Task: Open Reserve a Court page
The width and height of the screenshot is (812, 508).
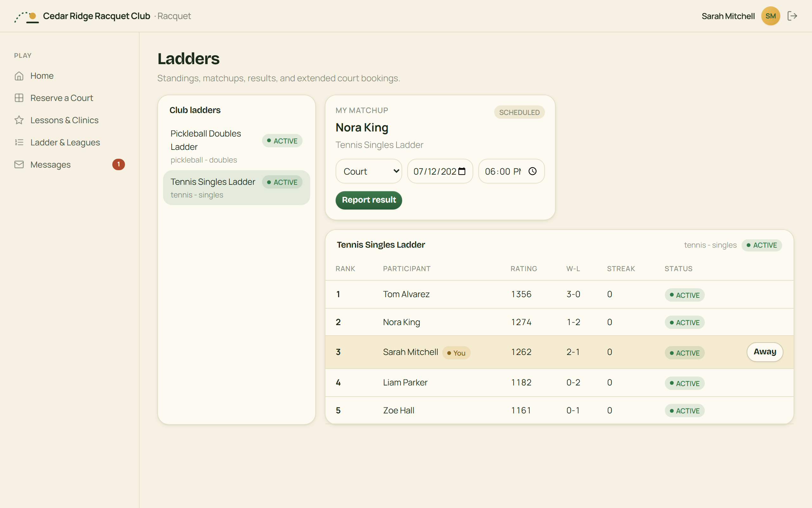Action: pos(69,98)
